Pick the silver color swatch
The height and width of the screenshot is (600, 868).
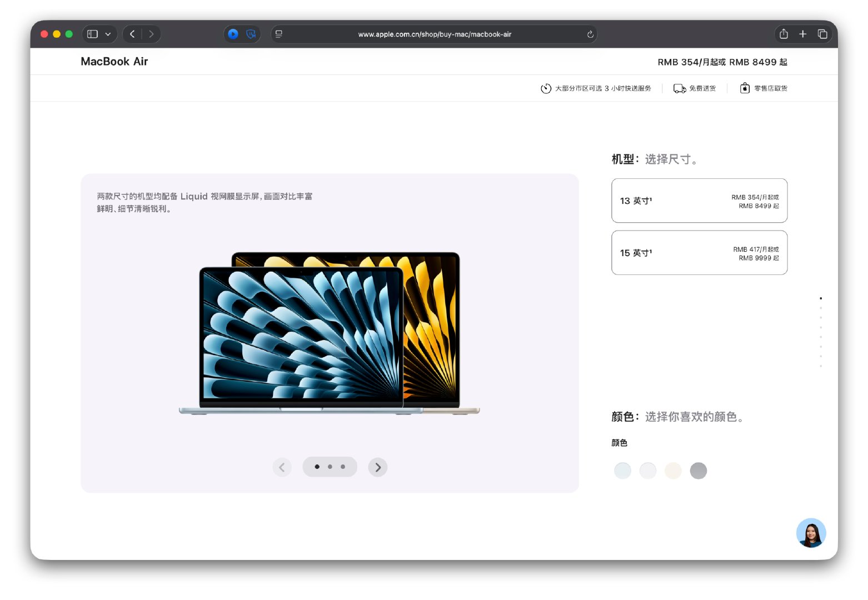648,471
